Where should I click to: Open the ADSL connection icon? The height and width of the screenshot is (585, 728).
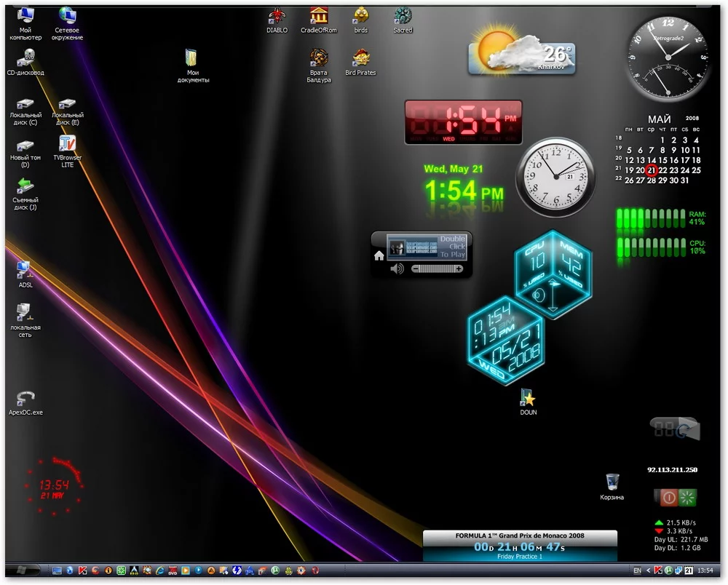(x=25, y=271)
